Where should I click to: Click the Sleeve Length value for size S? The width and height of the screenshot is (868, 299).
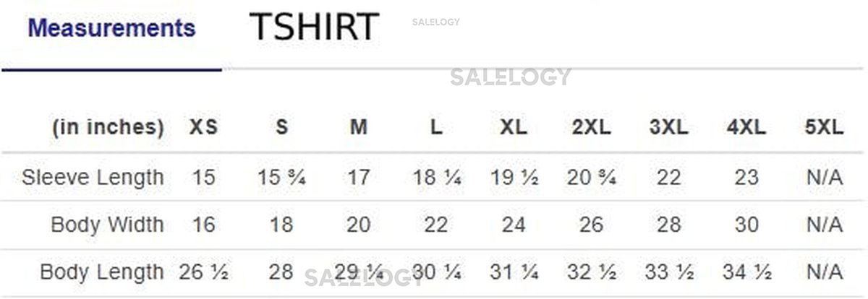[x=281, y=177]
